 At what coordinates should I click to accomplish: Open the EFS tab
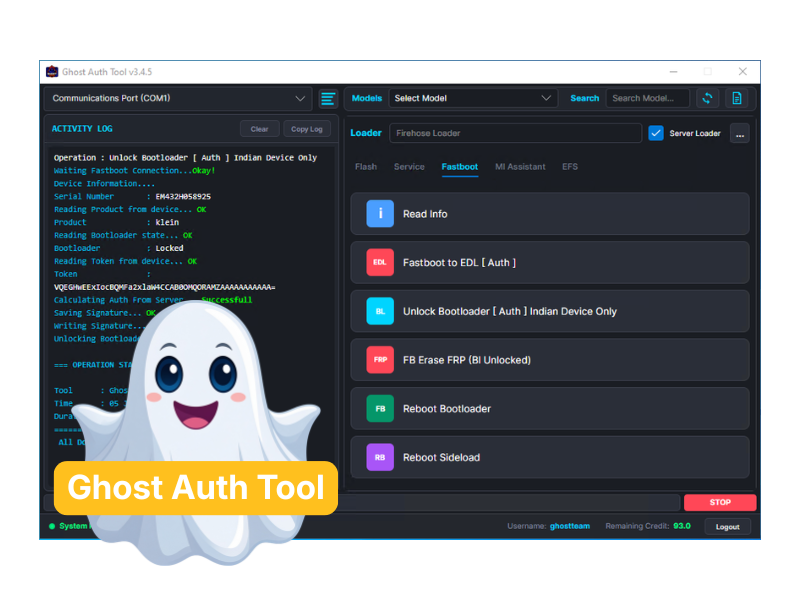570,167
